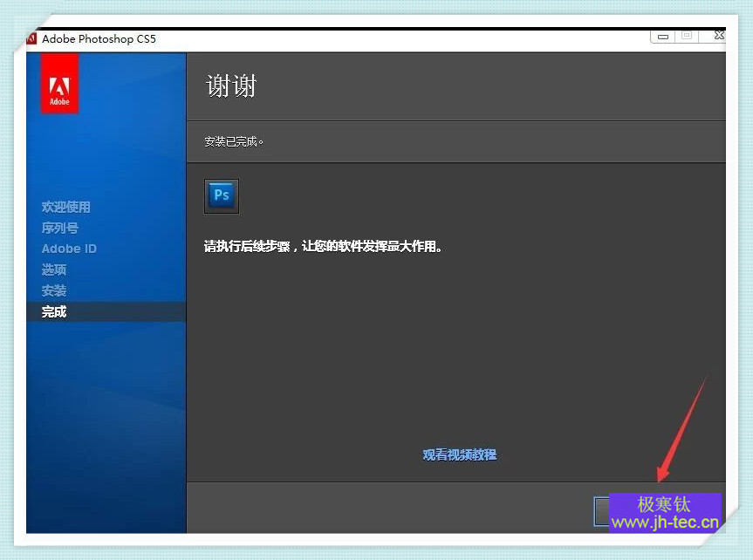Click the Adobe ID step in sidebar

pos(69,249)
